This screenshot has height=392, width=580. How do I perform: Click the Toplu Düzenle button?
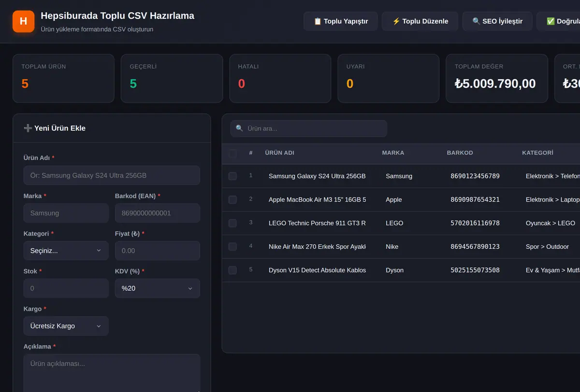(420, 21)
